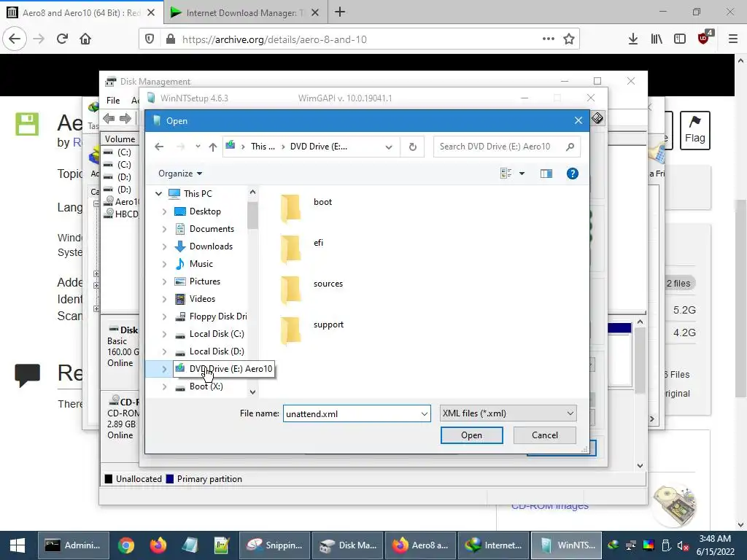The height and width of the screenshot is (560, 747).
Task: Open uBlock Origin extension icon
Action: [x=704, y=38]
